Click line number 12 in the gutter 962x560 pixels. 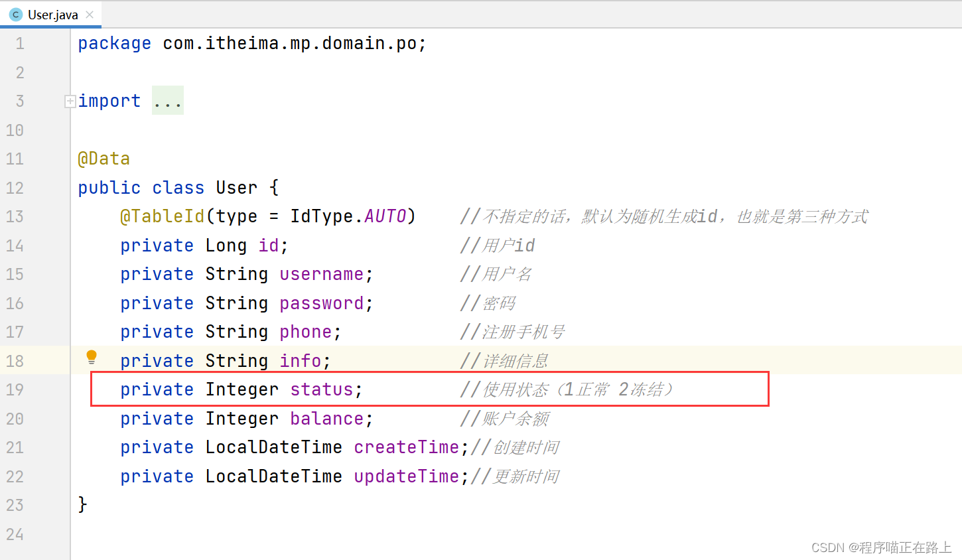[x=15, y=188]
